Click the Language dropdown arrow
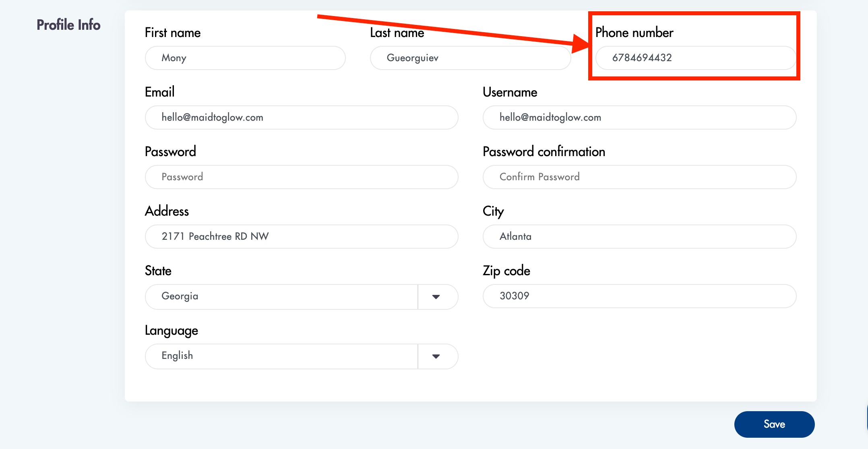Image resolution: width=868 pixels, height=449 pixels. coord(436,356)
